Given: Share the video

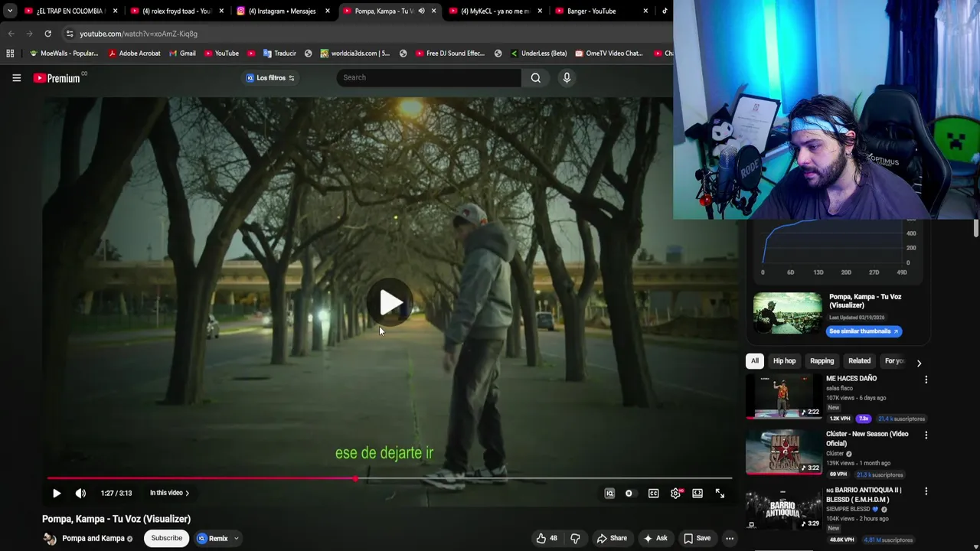Looking at the screenshot, I should tap(612, 538).
